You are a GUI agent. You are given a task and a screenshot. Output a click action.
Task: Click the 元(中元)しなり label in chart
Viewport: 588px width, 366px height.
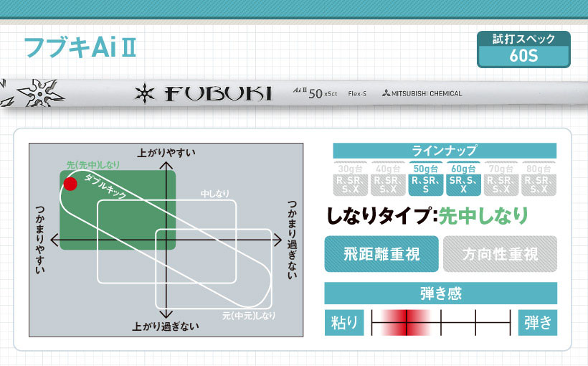tap(248, 315)
